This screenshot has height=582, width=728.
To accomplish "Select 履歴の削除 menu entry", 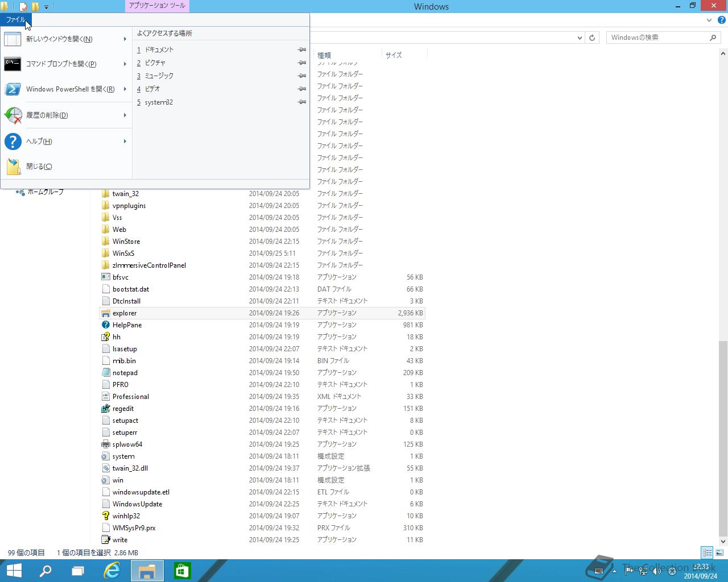I will [x=66, y=115].
